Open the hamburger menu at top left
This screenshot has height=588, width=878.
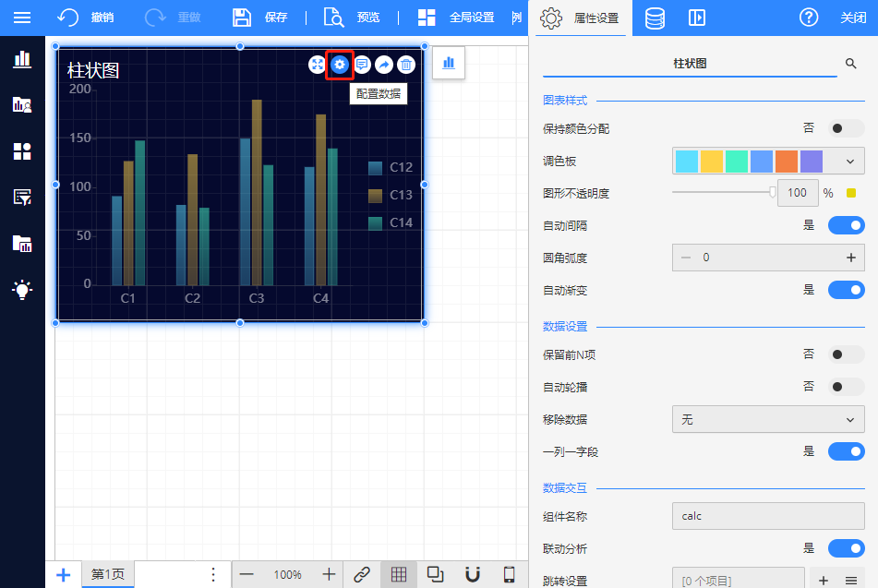pos(22,18)
